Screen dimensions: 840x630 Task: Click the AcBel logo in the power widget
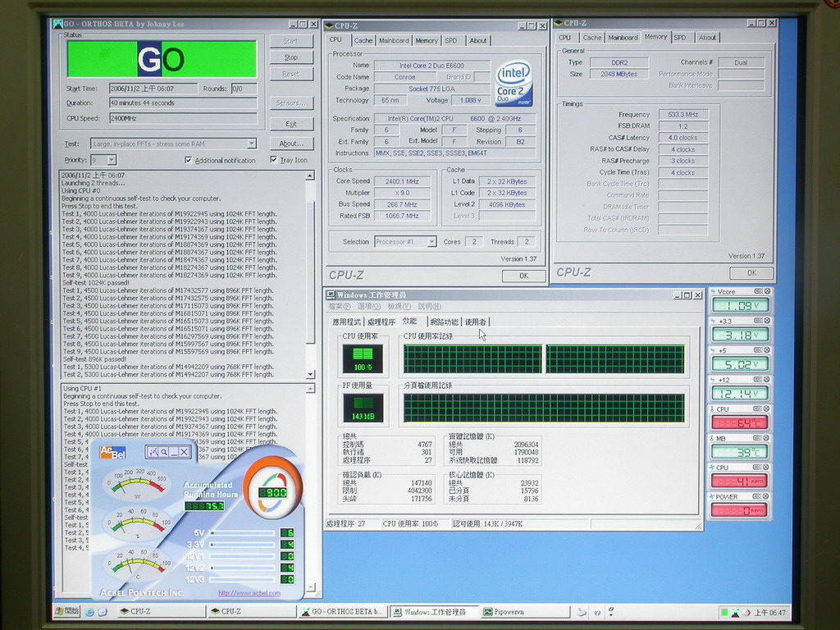coord(112,453)
